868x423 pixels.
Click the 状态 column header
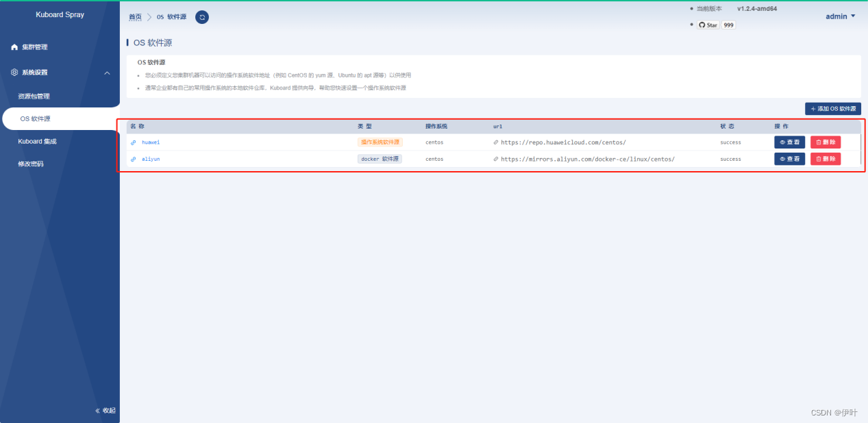click(x=728, y=127)
